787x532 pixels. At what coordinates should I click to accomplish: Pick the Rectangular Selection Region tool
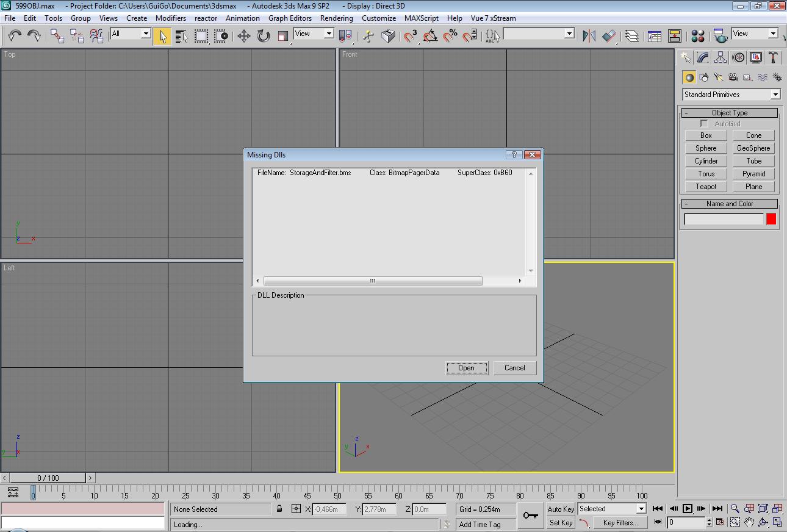pyautogui.click(x=201, y=36)
